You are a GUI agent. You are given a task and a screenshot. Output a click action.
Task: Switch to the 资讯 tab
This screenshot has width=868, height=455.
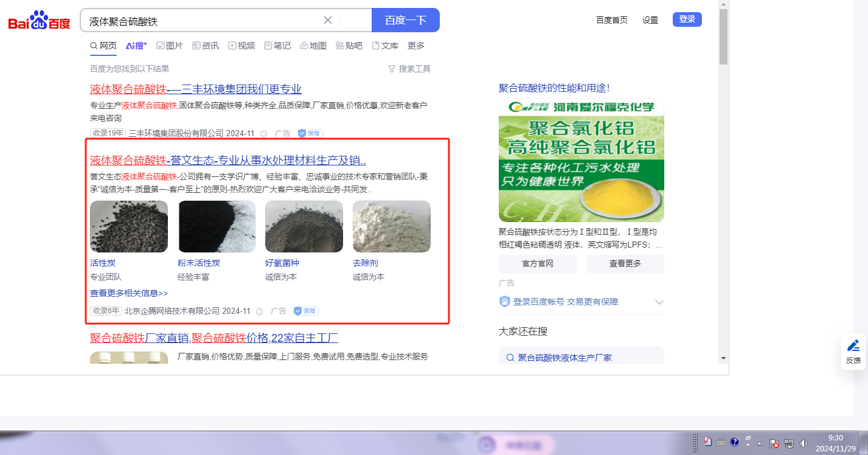(x=206, y=46)
